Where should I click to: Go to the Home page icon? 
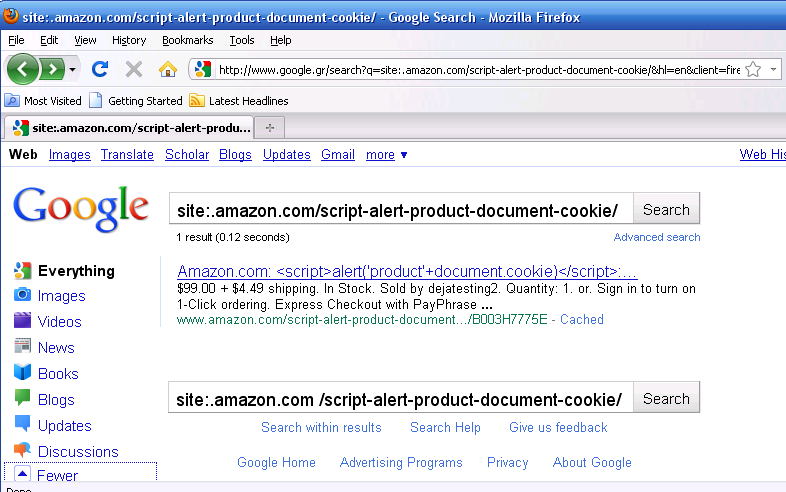tap(168, 69)
